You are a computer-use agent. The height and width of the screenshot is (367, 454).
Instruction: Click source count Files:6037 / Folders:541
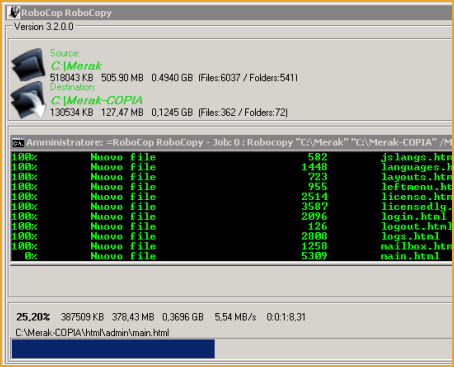tap(248, 78)
